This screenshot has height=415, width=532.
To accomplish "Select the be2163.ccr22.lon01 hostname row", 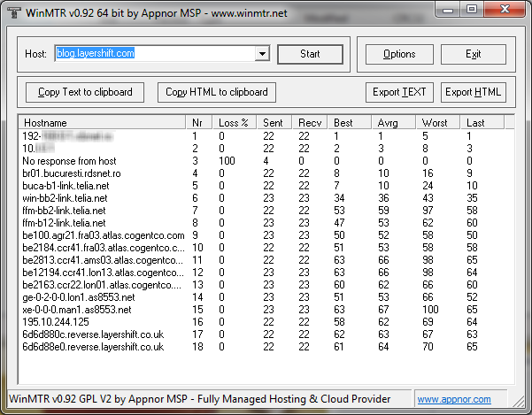I will pyautogui.click(x=266, y=285).
